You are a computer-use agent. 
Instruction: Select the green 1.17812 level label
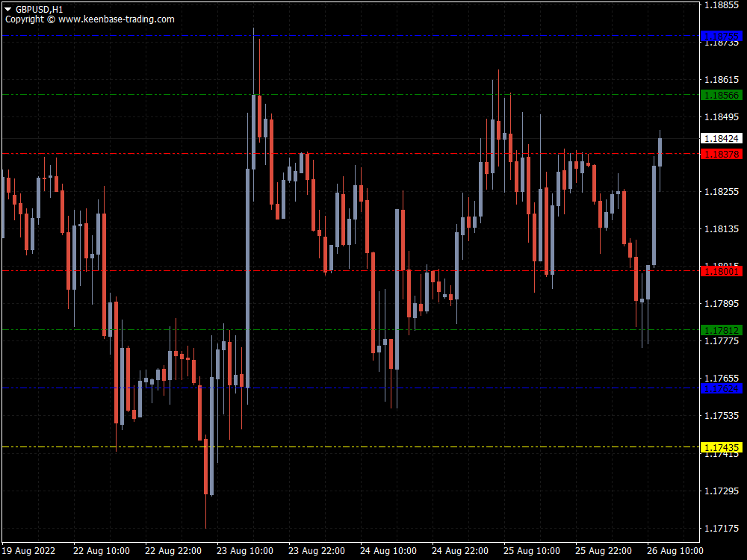tap(722, 330)
